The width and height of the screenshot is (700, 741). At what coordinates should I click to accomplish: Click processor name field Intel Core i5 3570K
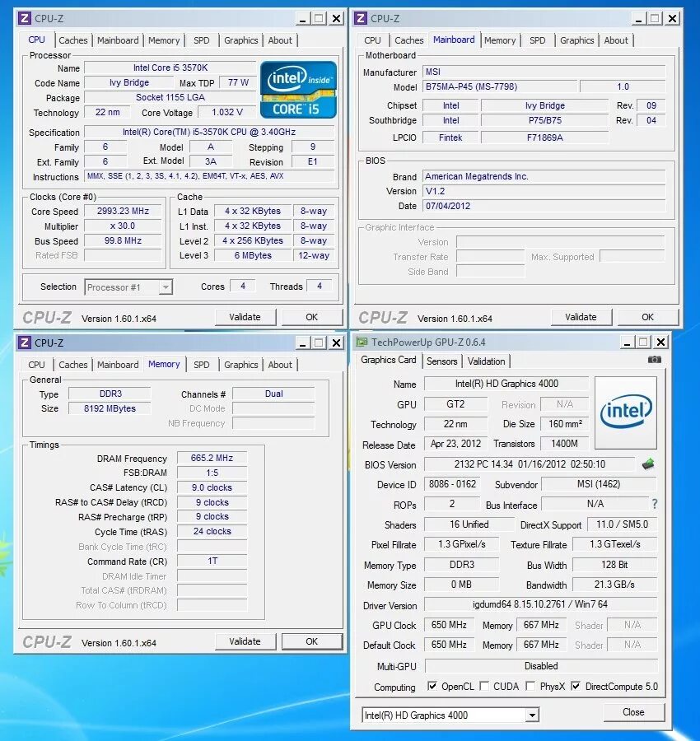170,68
